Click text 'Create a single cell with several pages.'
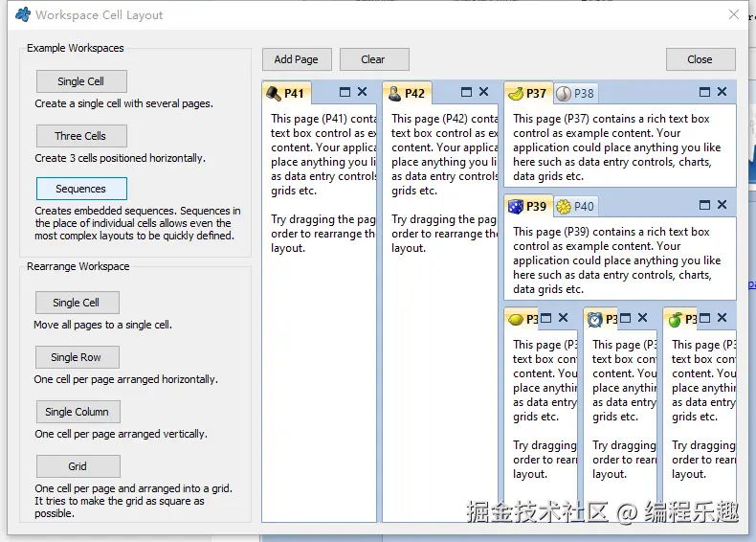 (x=123, y=103)
